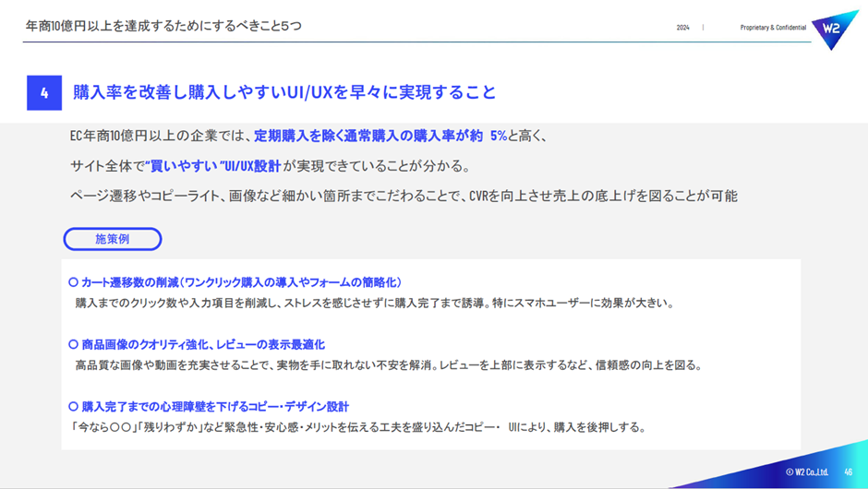Click the line starting ページ遷移やコピーライト
This screenshot has width=868, height=489.
pyautogui.click(x=404, y=196)
